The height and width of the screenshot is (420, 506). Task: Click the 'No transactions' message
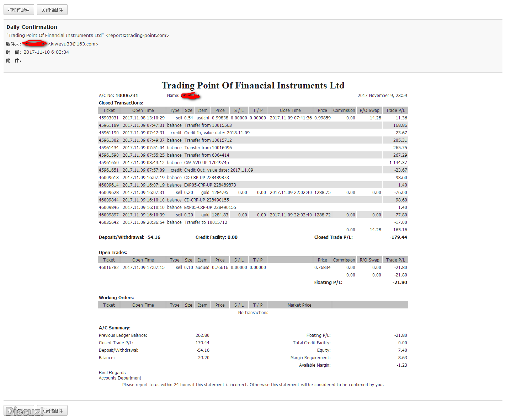[253, 313]
